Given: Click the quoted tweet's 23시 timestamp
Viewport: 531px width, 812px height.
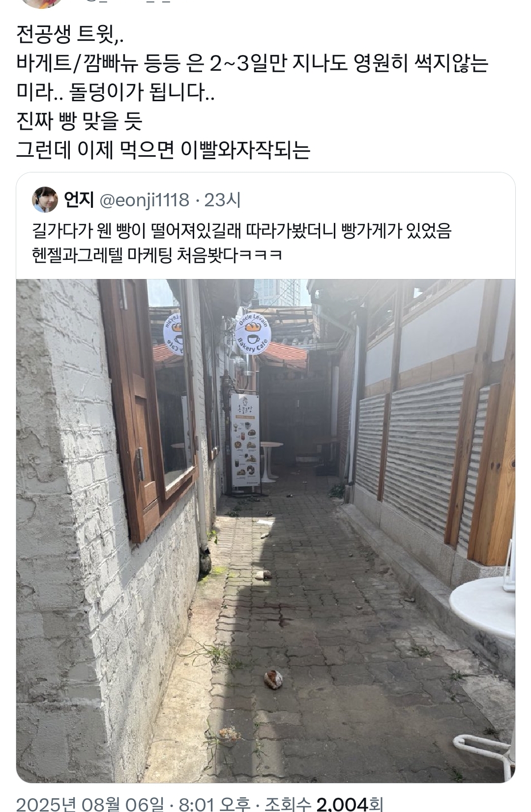Looking at the screenshot, I should point(222,200).
